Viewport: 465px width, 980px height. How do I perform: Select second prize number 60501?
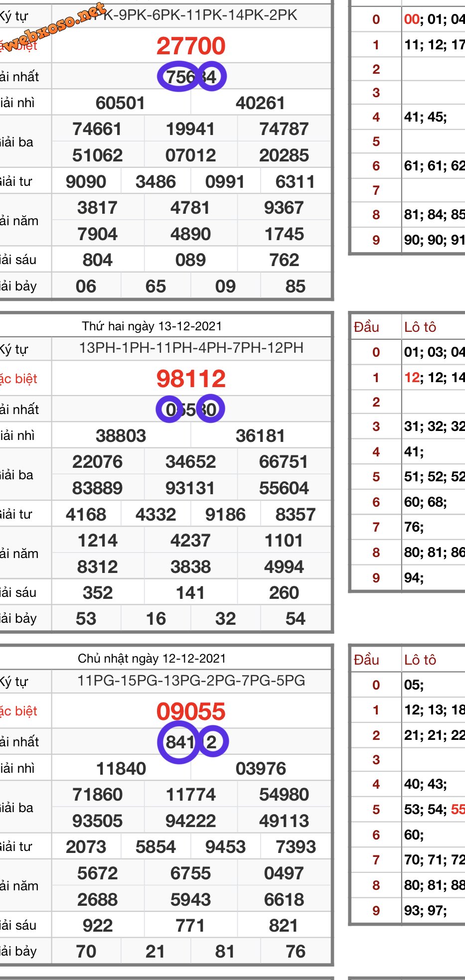click(121, 103)
